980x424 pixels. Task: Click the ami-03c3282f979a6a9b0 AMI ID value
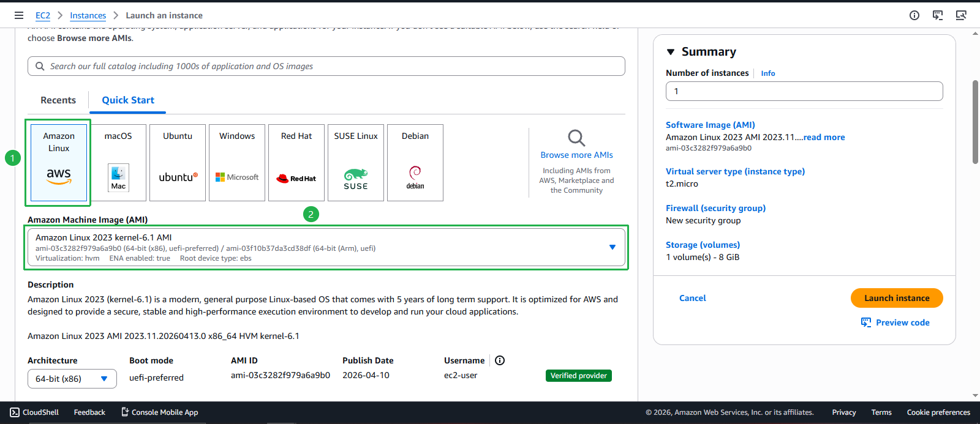pos(281,375)
